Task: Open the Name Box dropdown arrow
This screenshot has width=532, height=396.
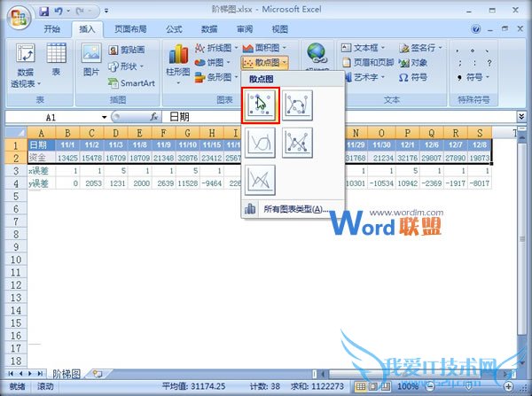Action: tap(104, 117)
